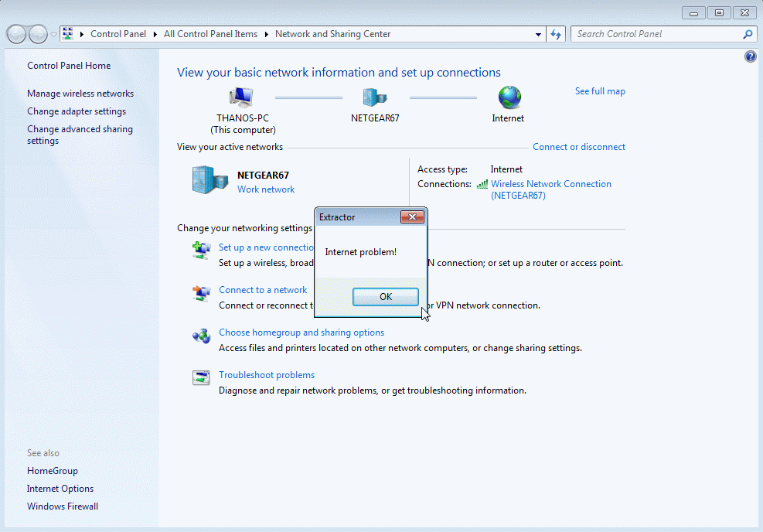Screen dimensions: 763x532
Task: Close the Extractor error dialog
Action: 412,217
